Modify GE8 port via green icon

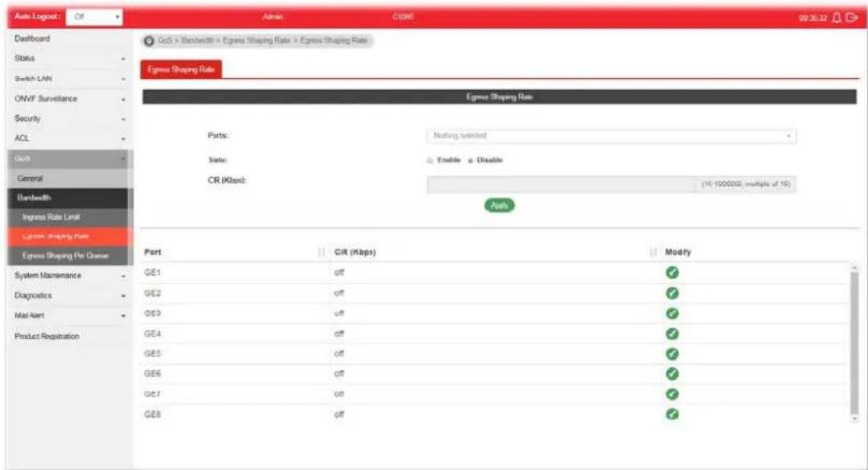pyautogui.click(x=672, y=414)
